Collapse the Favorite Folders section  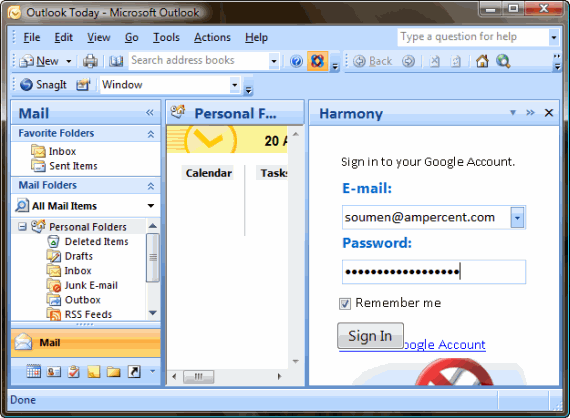150,134
